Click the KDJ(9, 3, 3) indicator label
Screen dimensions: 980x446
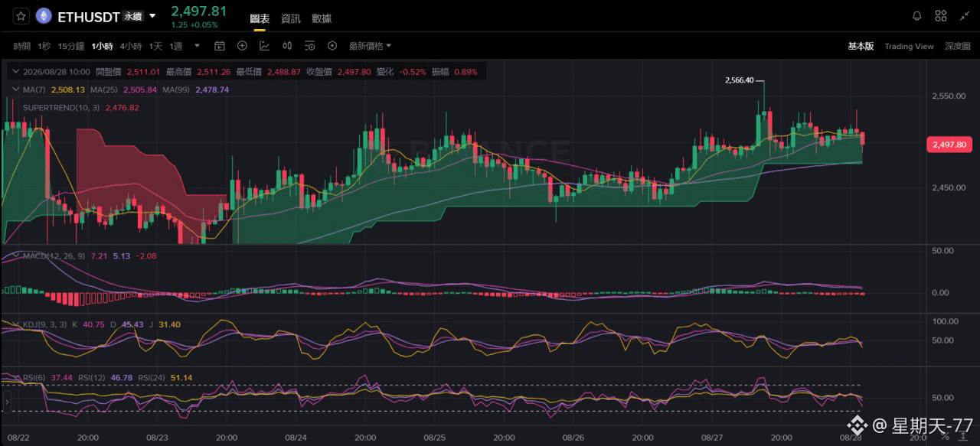45,324
